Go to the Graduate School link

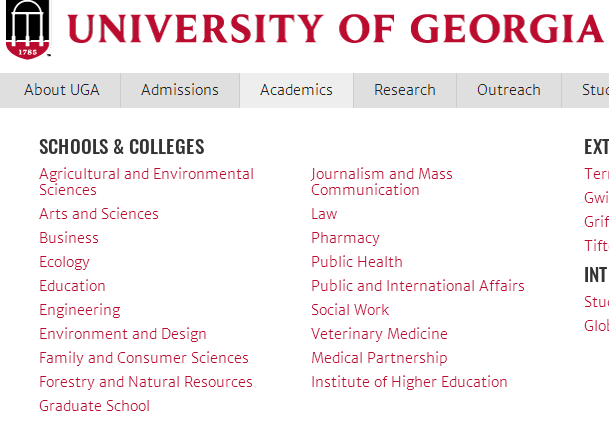pos(94,406)
